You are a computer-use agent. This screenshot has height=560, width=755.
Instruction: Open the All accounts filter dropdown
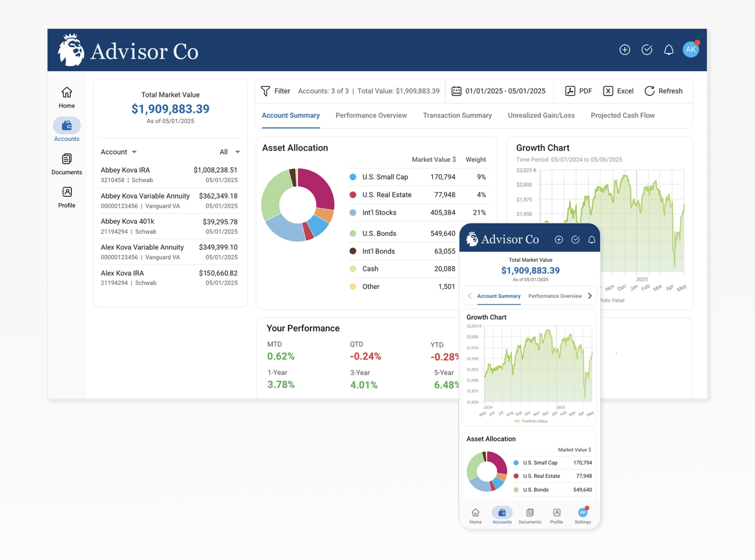coord(230,152)
